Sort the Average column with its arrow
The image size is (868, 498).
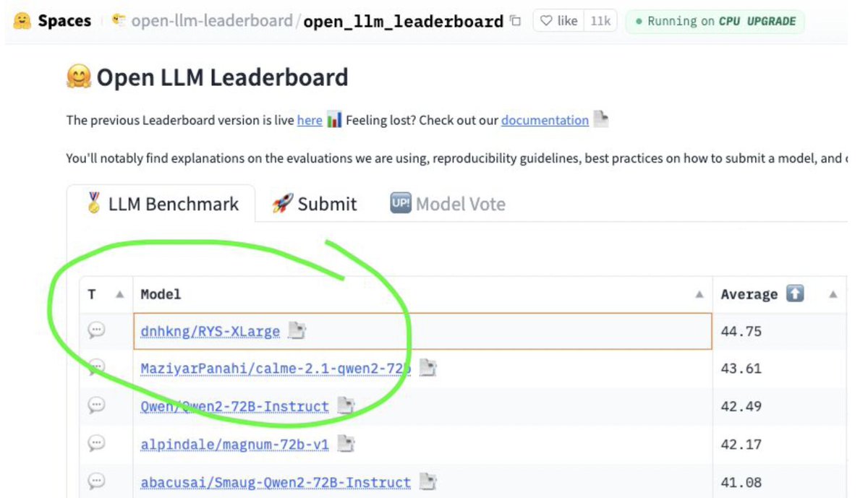point(833,295)
